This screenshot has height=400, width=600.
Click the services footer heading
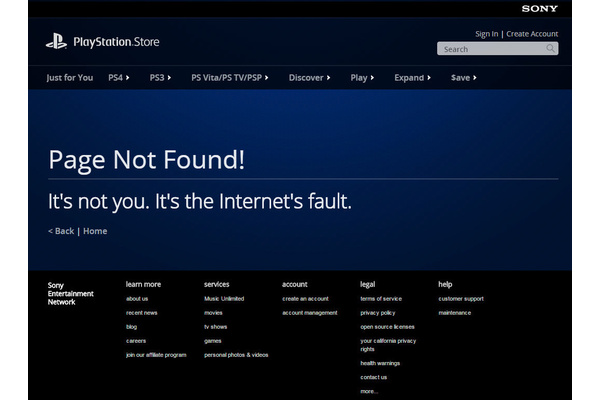pos(217,284)
